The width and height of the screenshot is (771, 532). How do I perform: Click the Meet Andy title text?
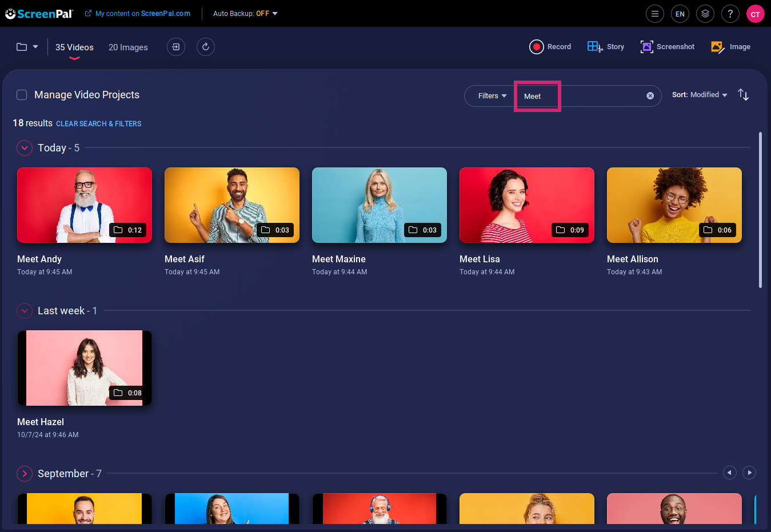pyautogui.click(x=39, y=259)
